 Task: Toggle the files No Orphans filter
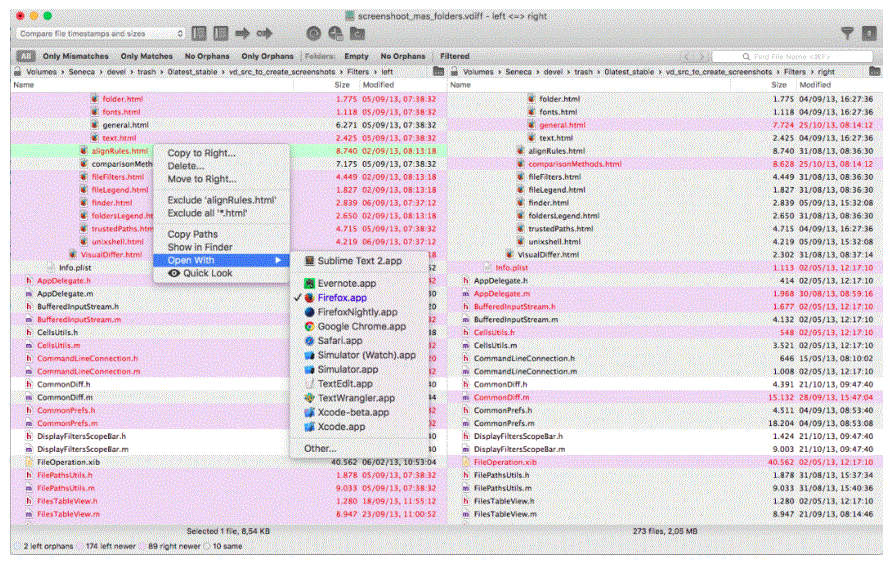[207, 56]
